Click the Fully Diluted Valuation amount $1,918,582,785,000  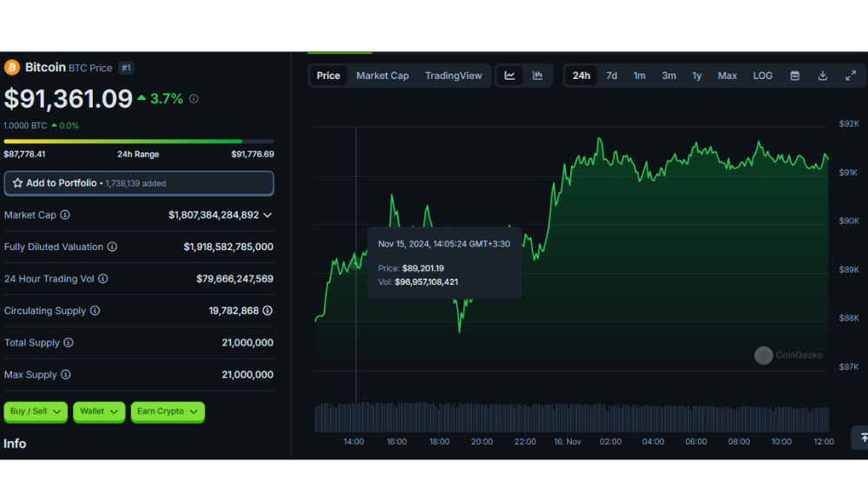(228, 247)
